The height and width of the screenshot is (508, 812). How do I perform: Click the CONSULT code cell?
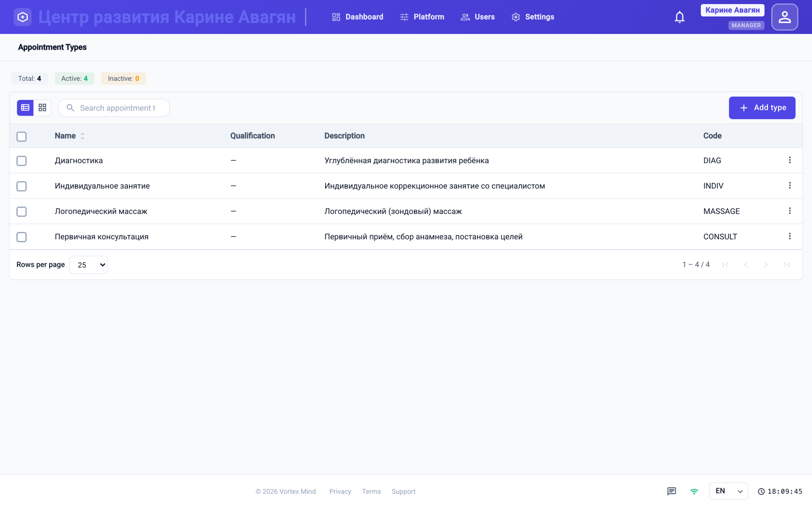[720, 237]
